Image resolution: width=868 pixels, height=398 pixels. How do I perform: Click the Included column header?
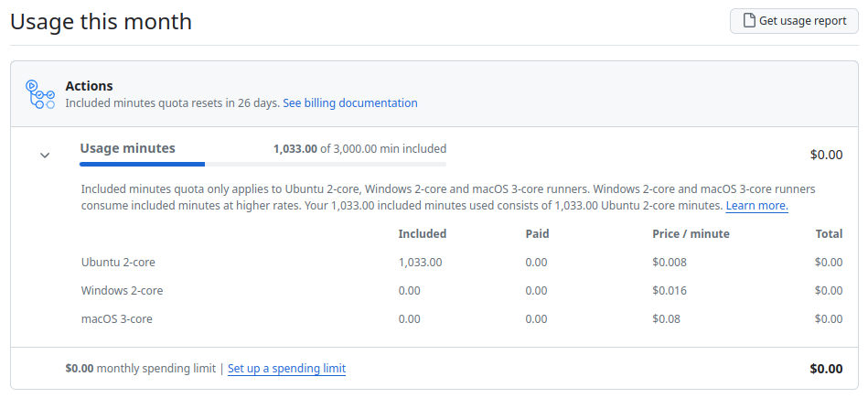click(423, 233)
